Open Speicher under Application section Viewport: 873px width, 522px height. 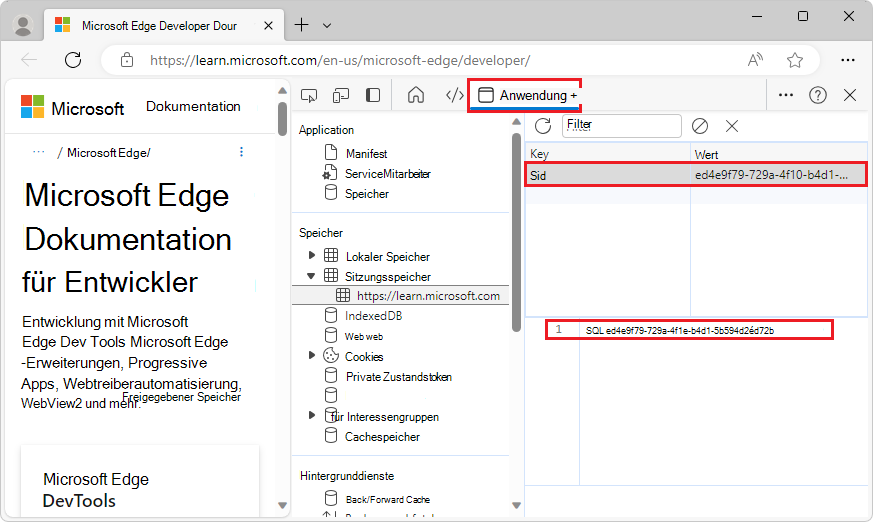(x=366, y=194)
